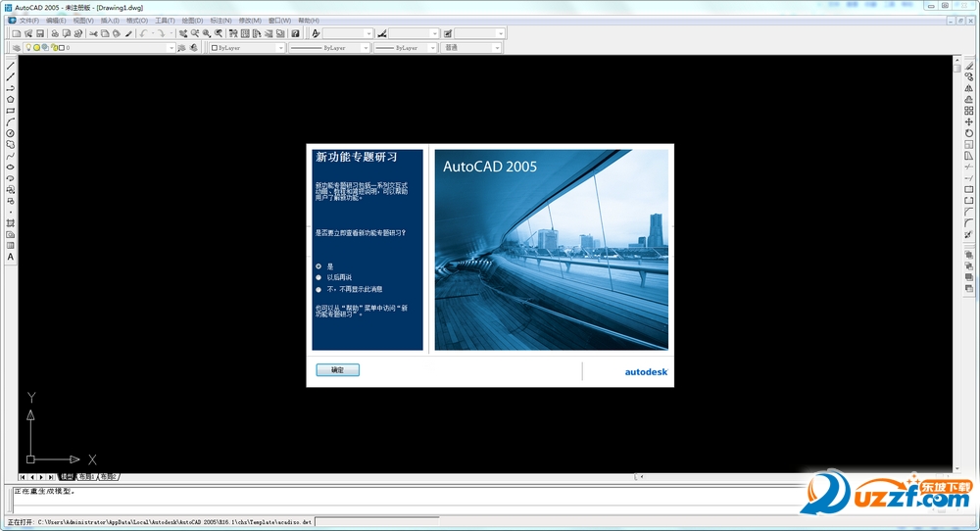The height and width of the screenshot is (531, 980).
Task: Select the Hatch tool
Action: click(x=11, y=223)
